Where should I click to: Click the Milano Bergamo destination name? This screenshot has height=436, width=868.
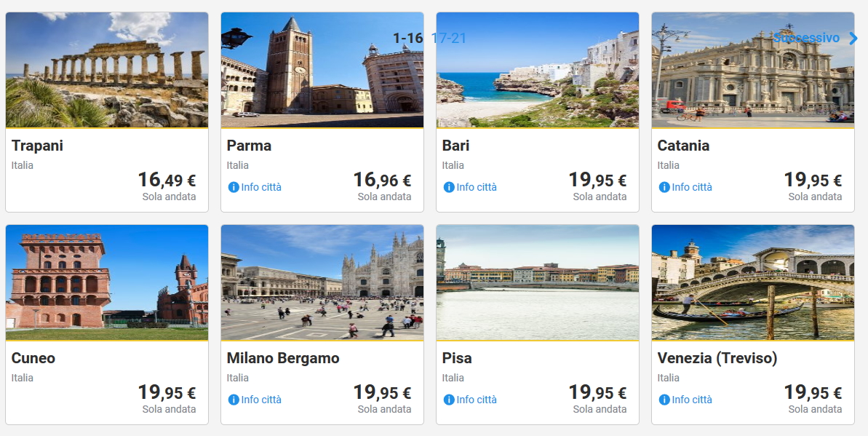283,358
